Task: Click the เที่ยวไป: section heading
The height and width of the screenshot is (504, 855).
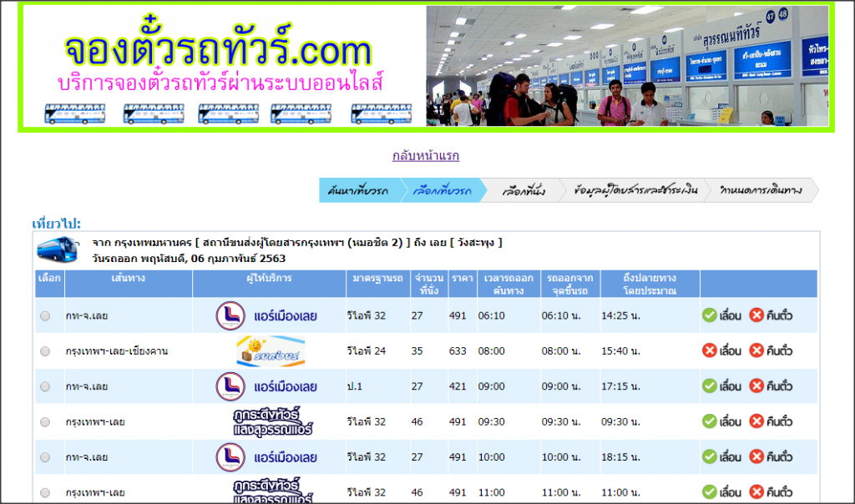Action: tap(56, 224)
